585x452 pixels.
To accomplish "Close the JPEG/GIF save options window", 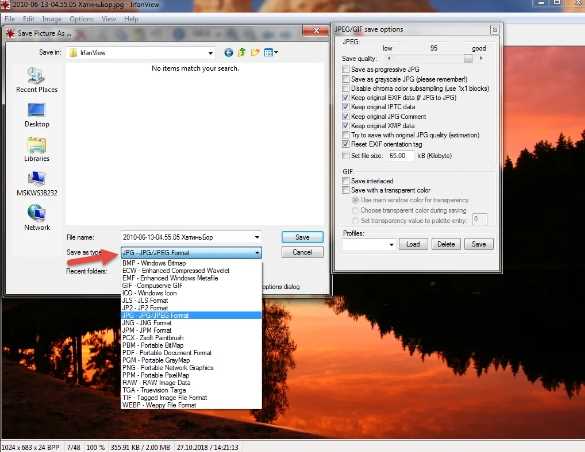I will [494, 29].
